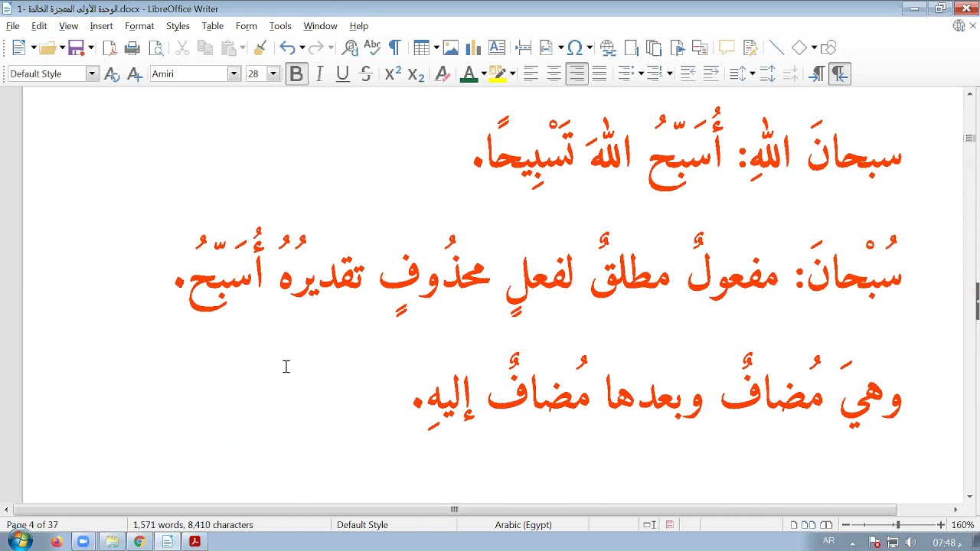Screen dimensions: 980x551
Task: Toggle Underline formatting
Action: click(342, 73)
